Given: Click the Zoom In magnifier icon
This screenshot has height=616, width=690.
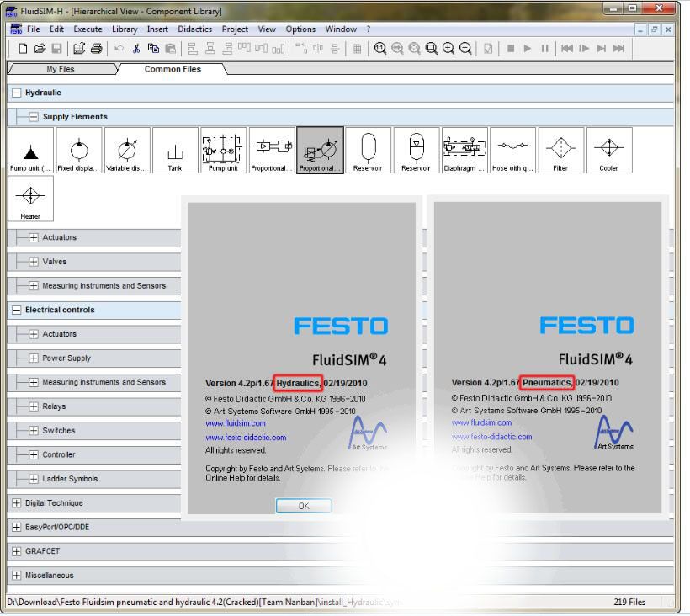Looking at the screenshot, I should click(x=448, y=49).
